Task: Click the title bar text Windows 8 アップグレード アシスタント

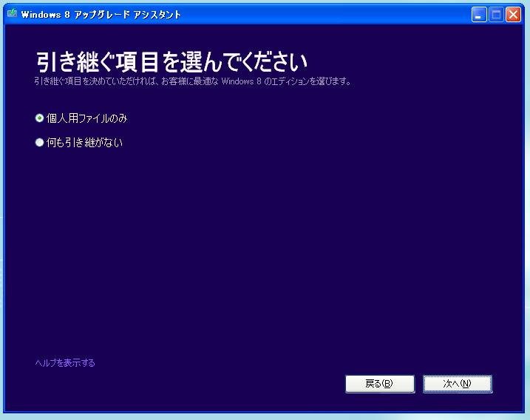Action: 101,15
